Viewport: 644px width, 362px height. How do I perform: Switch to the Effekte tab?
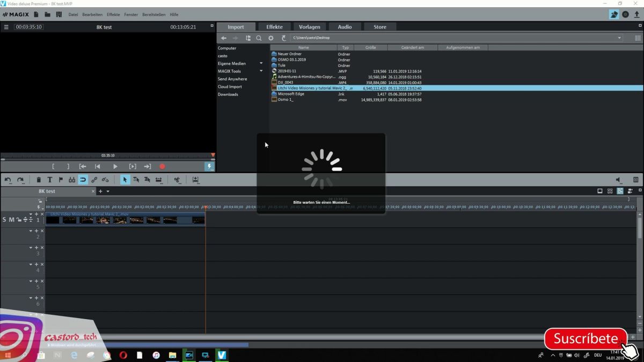click(x=274, y=27)
